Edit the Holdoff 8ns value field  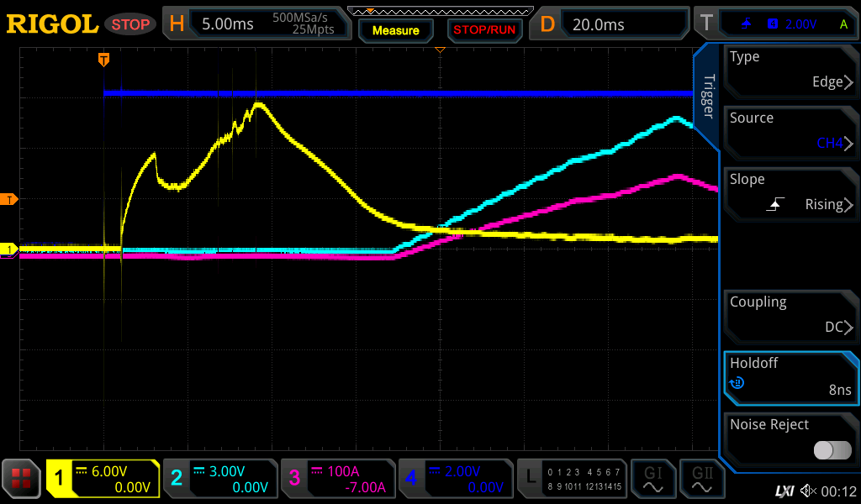790,377
